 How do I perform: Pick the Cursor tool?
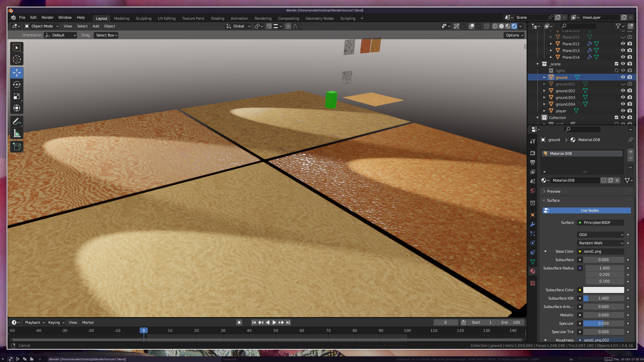coord(17,60)
